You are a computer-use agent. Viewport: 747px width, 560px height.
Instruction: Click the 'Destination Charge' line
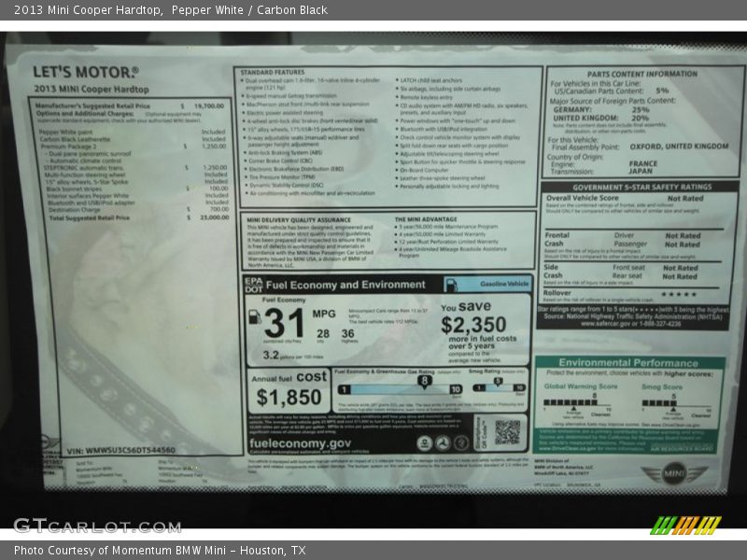point(75,209)
